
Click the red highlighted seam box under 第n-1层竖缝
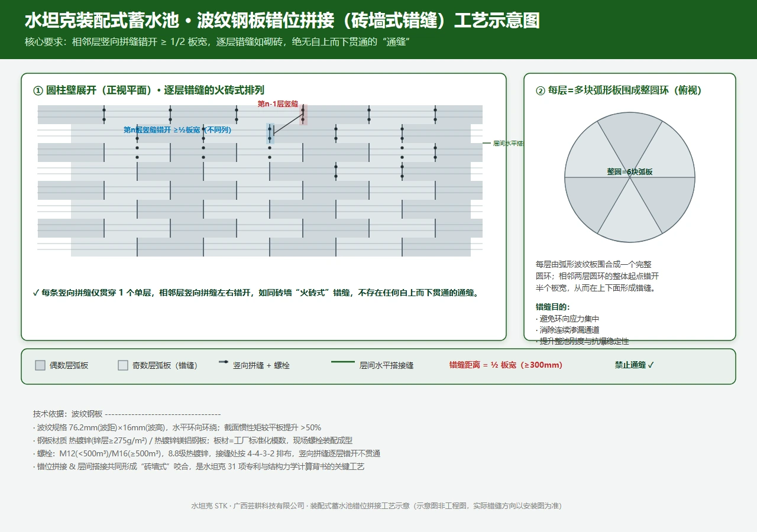click(x=303, y=115)
